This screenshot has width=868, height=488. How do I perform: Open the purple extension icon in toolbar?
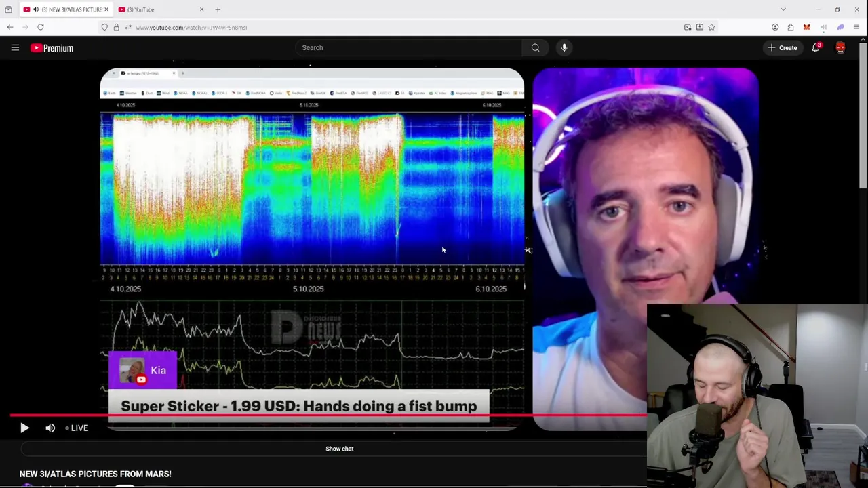pos(840,27)
